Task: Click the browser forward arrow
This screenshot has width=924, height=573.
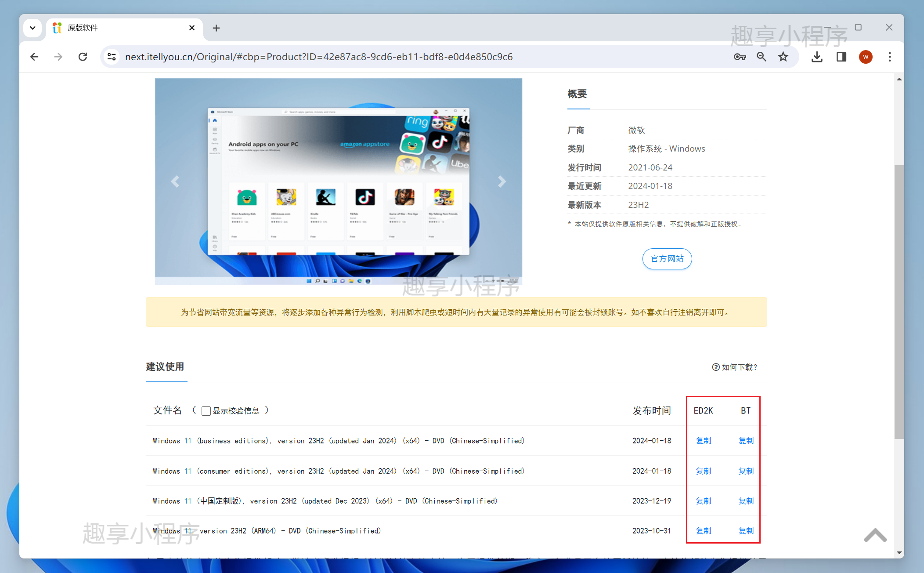Action: tap(58, 57)
